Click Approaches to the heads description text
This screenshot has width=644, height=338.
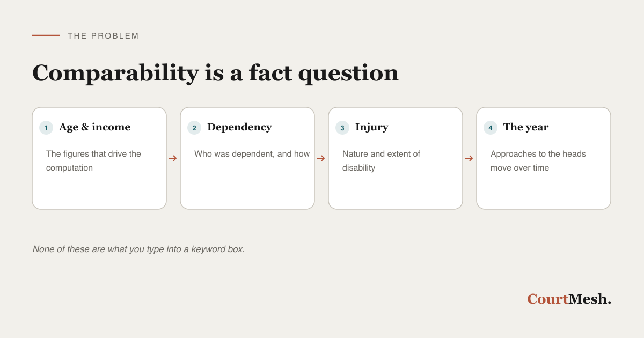538,160
